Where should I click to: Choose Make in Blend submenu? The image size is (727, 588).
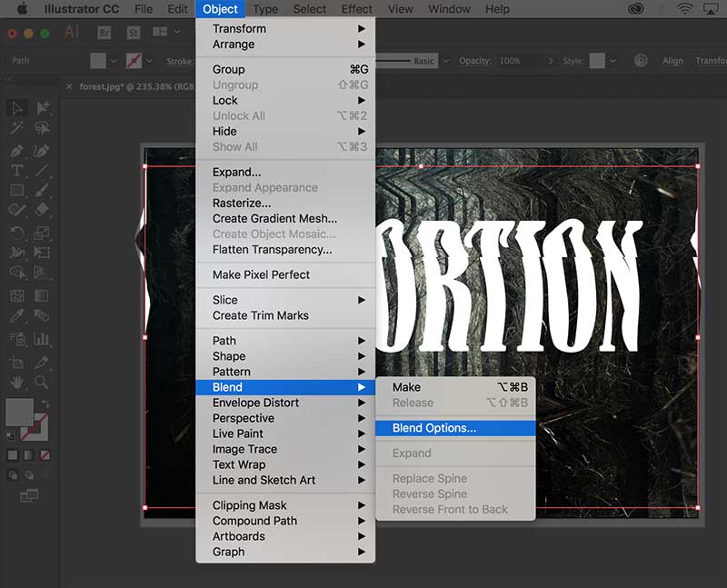coord(456,387)
